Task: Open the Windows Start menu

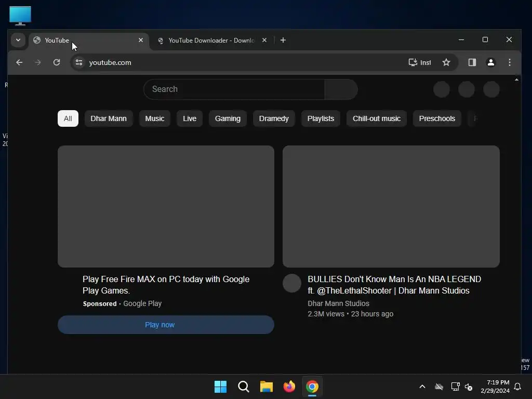Action: [x=220, y=387]
